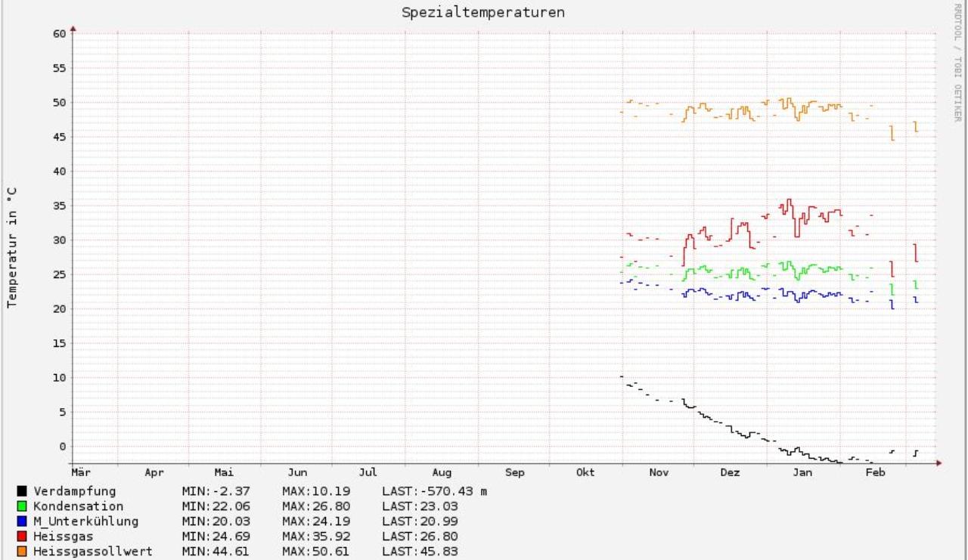Click the Sep month label on x-axis
The width and height of the screenshot is (968, 560).
click(x=515, y=472)
